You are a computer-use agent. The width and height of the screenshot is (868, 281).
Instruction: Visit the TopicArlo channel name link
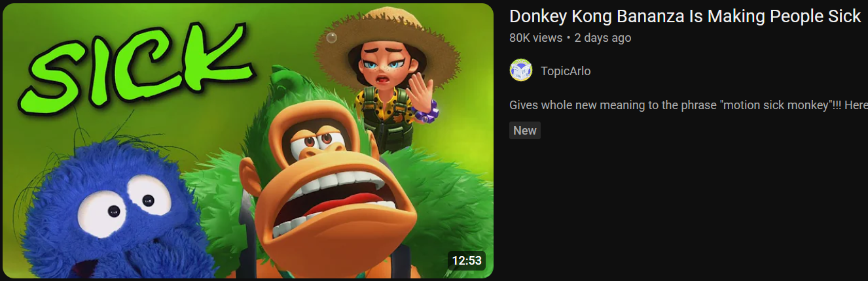(566, 71)
